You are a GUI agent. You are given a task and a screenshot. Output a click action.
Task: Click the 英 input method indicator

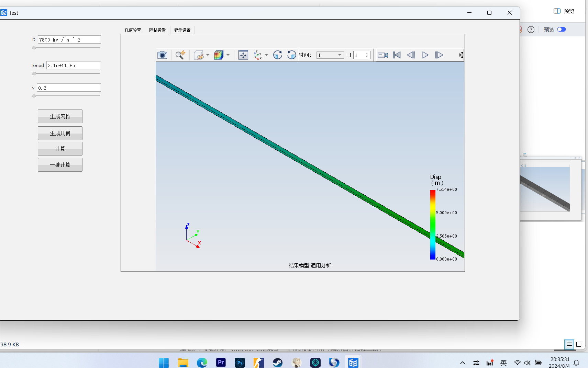coord(503,363)
